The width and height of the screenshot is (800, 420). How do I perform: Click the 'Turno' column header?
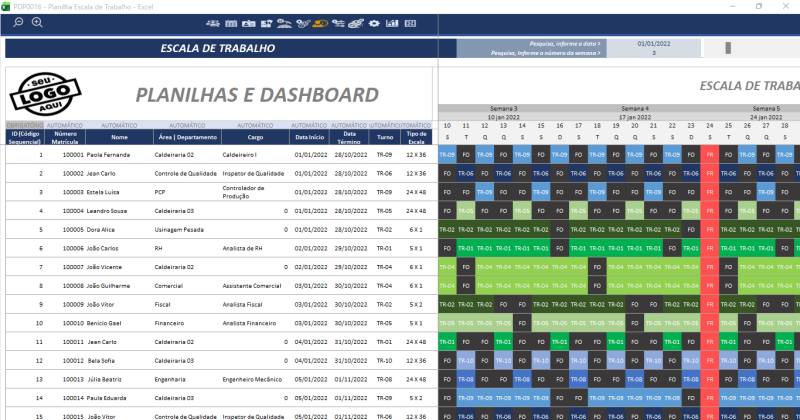click(x=385, y=137)
